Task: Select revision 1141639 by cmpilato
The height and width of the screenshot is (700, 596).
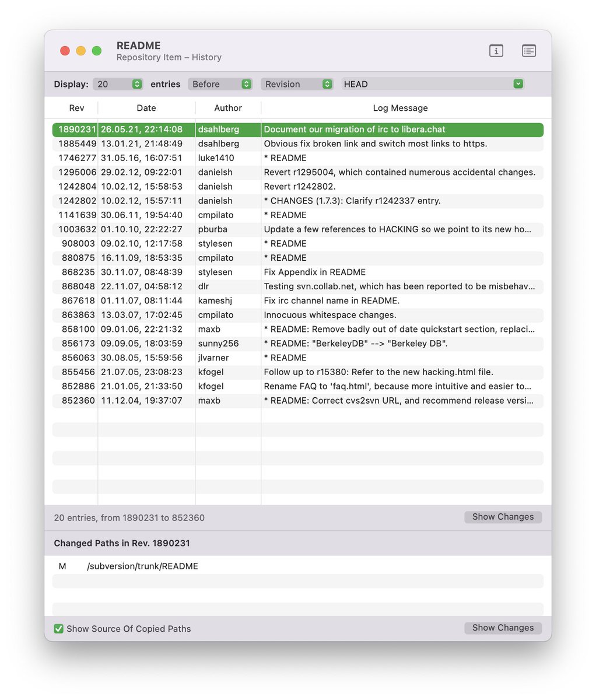Action: pyautogui.click(x=297, y=215)
